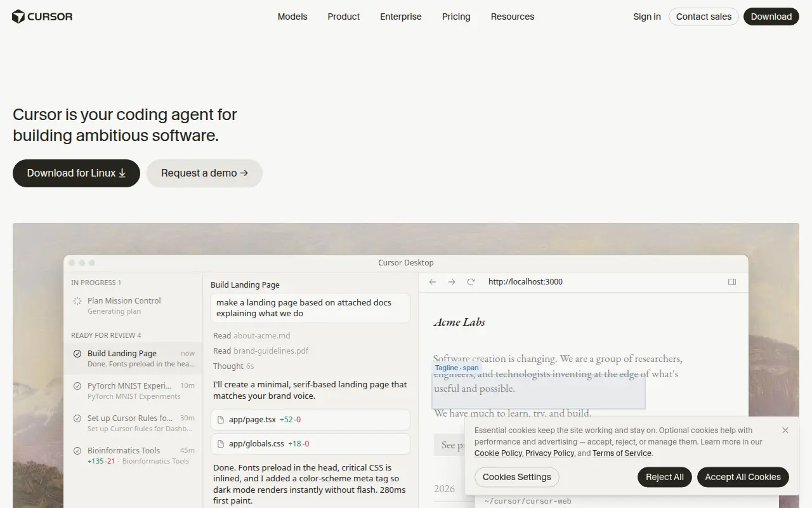Click checkmark icon for PyTorch MNIST Experiments

click(77, 385)
